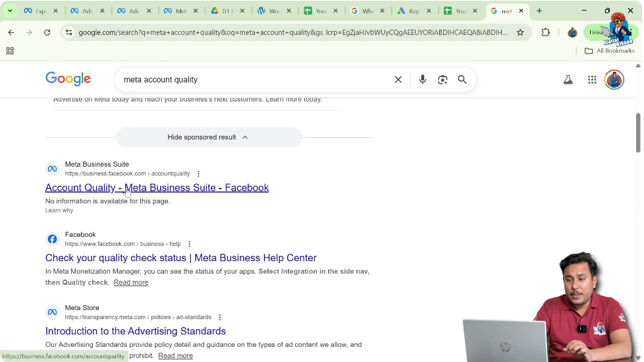644x362 pixels.
Task: Open options menu for Meta Business Suite result
Action: 198,174
